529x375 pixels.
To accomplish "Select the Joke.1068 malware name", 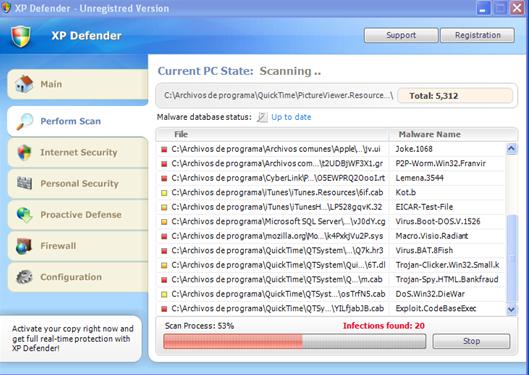I will click(414, 149).
